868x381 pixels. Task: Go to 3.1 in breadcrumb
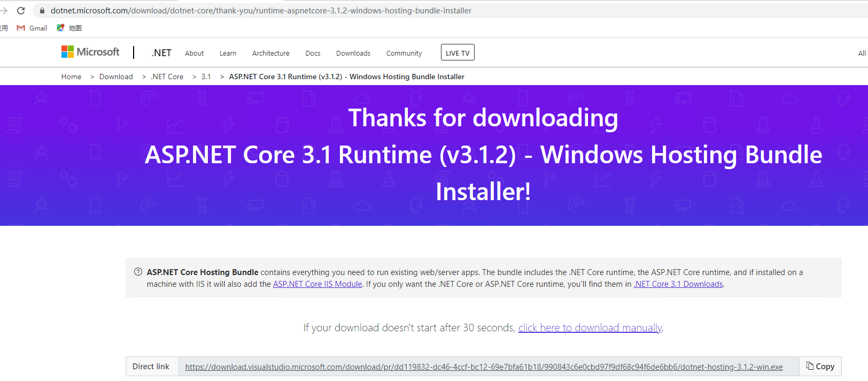click(206, 77)
